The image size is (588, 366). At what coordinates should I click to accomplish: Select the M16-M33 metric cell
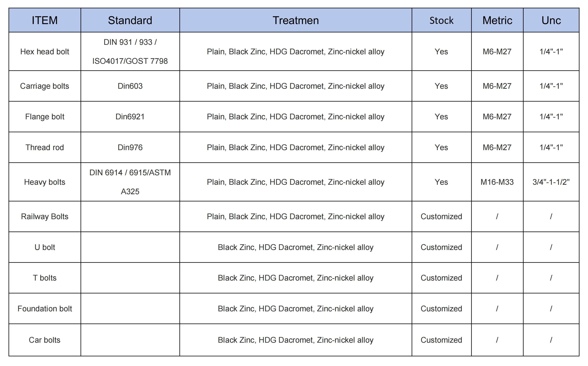(497, 182)
